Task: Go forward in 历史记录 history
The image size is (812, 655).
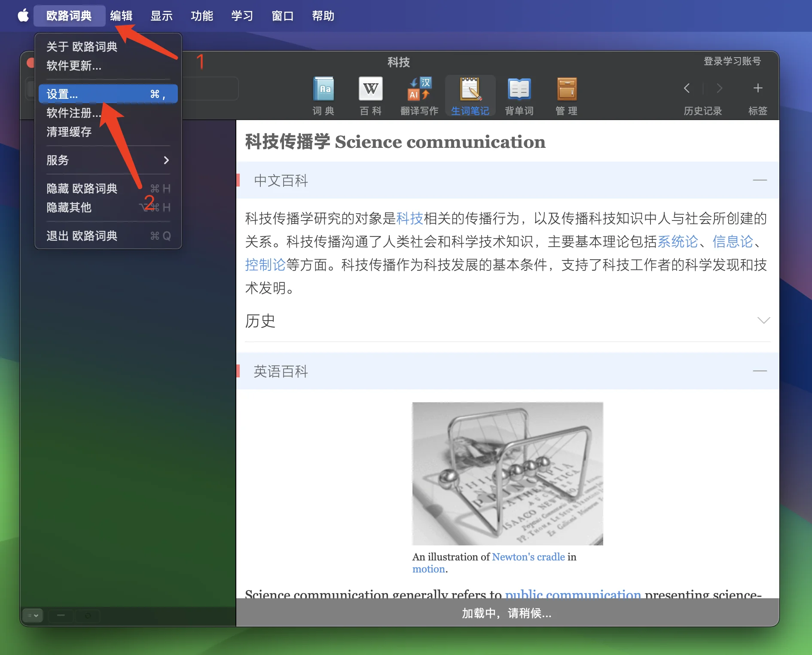Action: pos(720,88)
